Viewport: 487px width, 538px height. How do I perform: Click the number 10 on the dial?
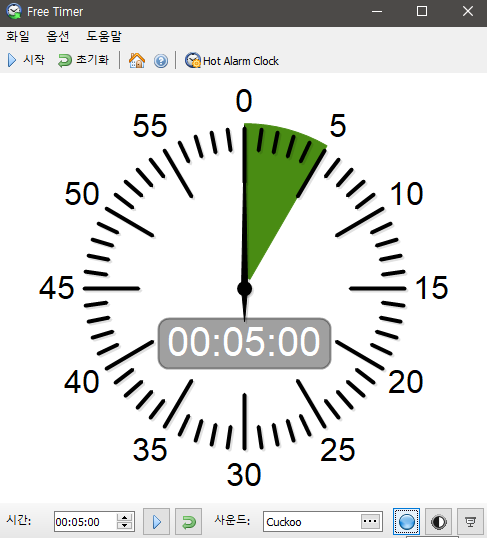click(407, 194)
